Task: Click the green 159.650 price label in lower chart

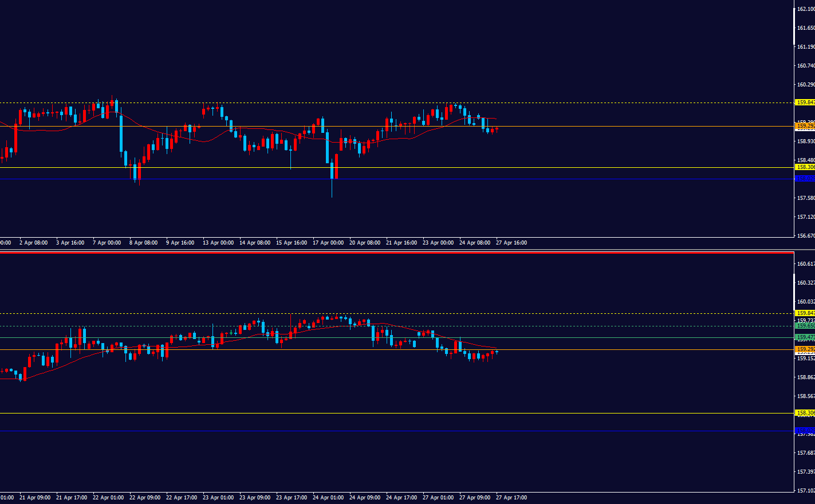Action: tap(805, 326)
